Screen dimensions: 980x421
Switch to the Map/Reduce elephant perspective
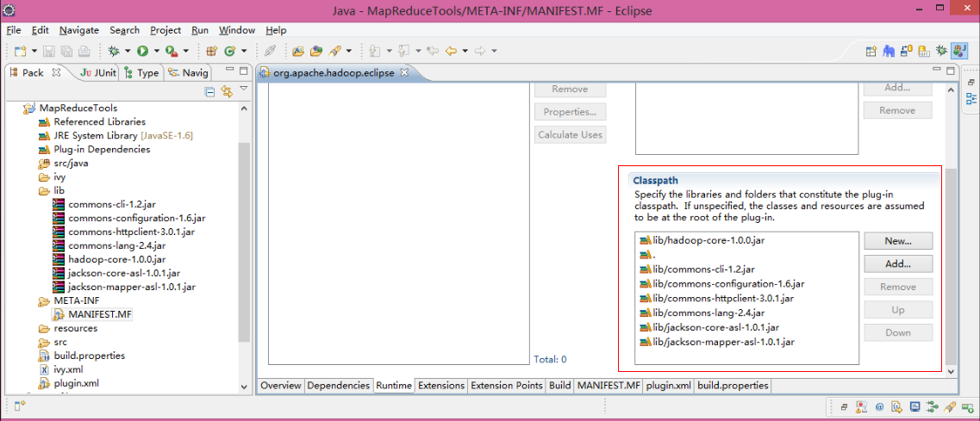point(889,51)
